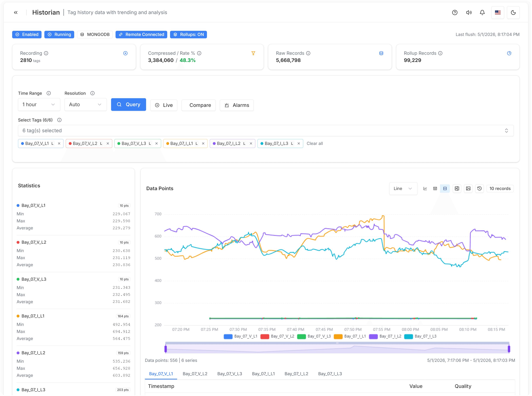Show chart-only view using line chart icon

coord(425,189)
